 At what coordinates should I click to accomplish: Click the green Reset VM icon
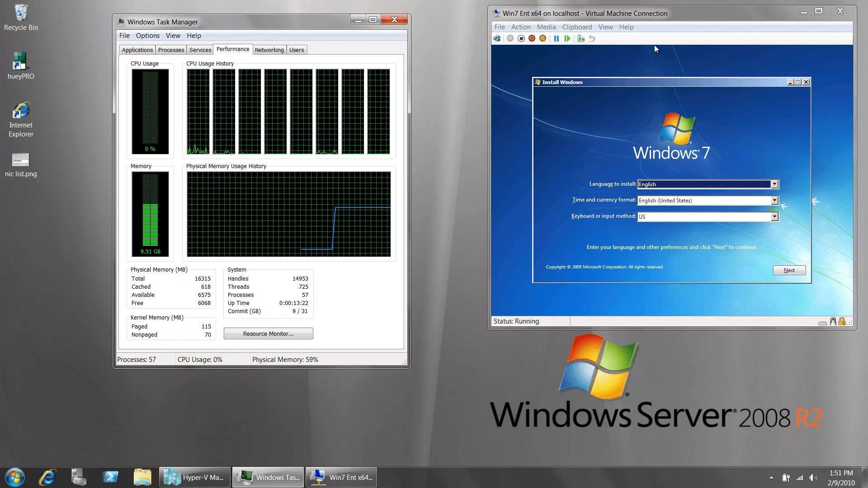click(567, 39)
